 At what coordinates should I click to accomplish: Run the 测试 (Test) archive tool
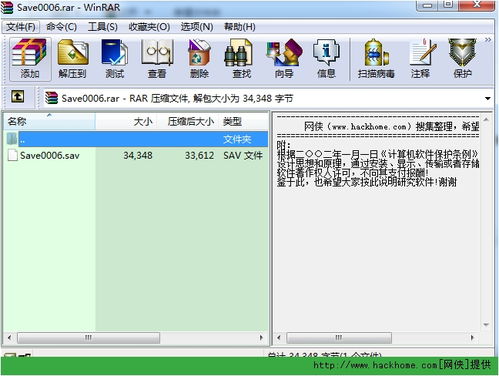click(x=115, y=59)
